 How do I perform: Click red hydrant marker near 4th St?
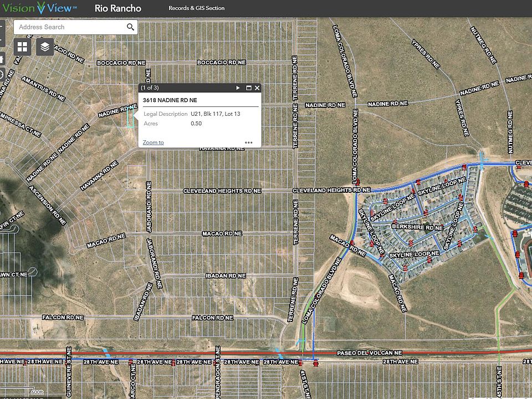316,364
